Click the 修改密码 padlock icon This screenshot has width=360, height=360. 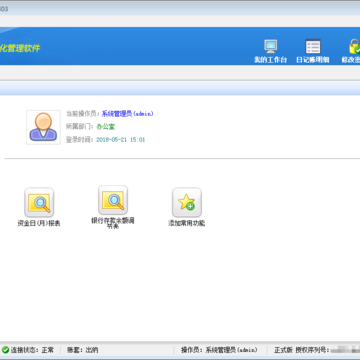[x=354, y=46]
